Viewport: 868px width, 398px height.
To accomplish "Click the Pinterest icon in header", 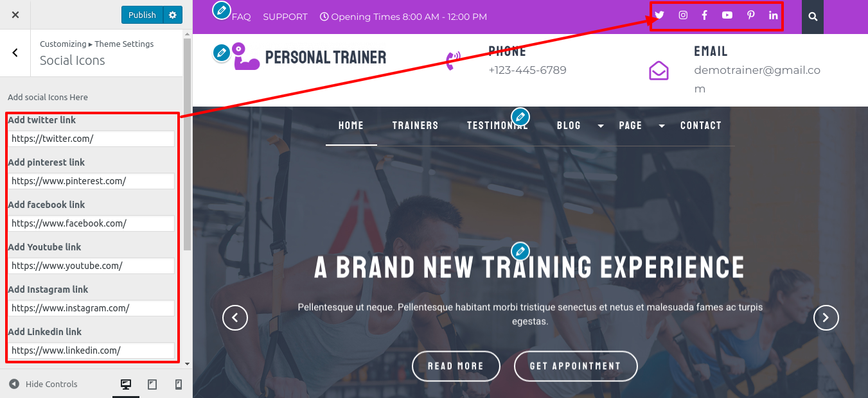I will (750, 15).
